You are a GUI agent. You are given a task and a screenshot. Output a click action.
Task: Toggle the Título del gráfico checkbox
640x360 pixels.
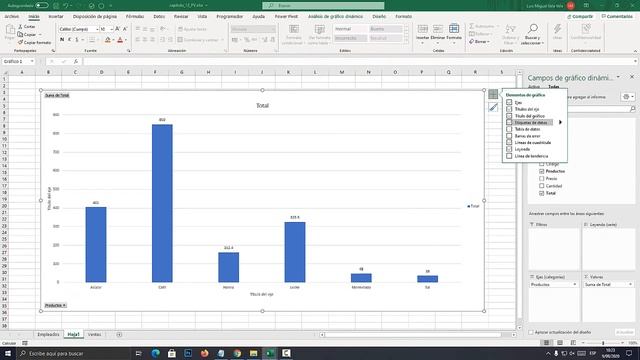coord(509,116)
